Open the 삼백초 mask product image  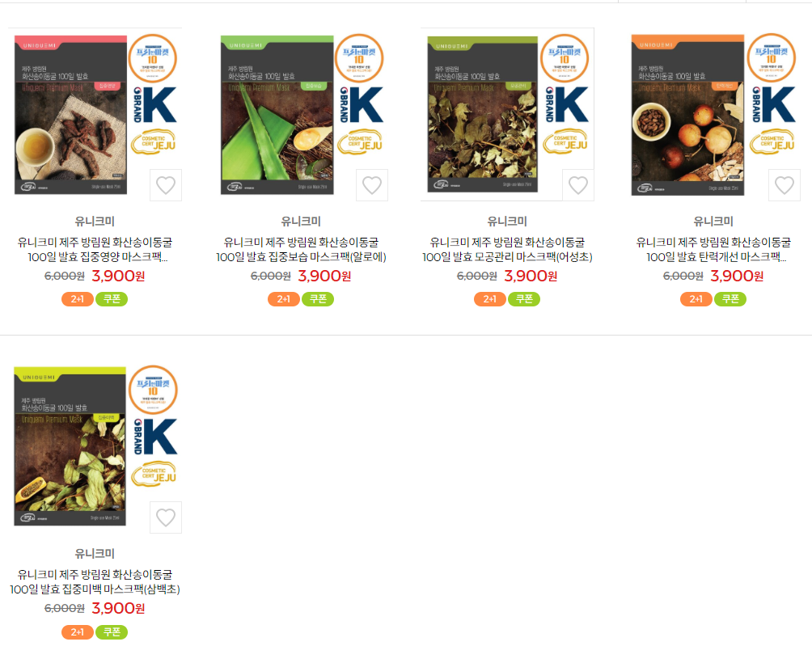(x=95, y=446)
